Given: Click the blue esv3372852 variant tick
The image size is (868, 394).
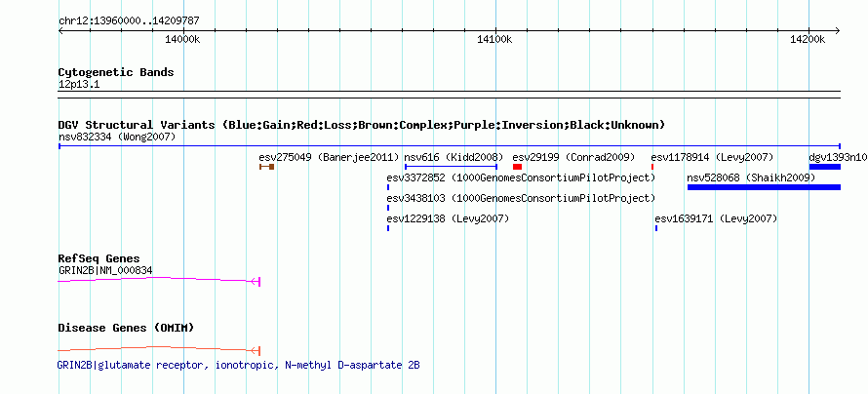Looking at the screenshot, I should pos(388,187).
